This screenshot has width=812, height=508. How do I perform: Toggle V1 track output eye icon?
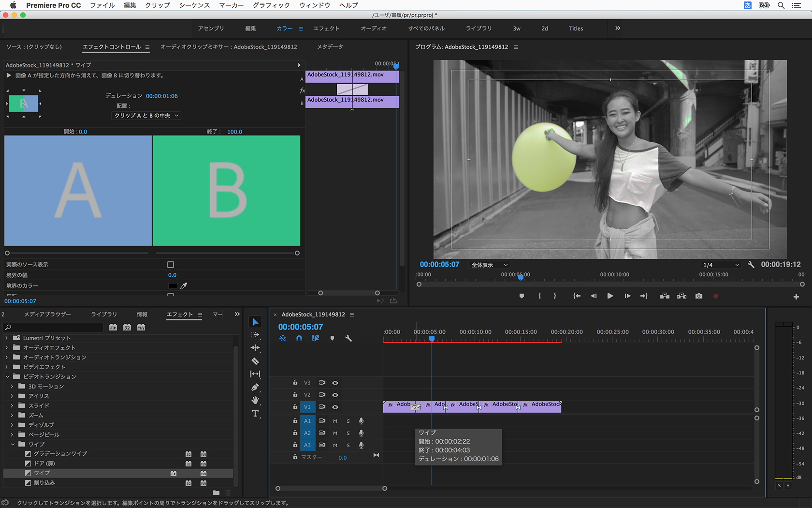[335, 407]
